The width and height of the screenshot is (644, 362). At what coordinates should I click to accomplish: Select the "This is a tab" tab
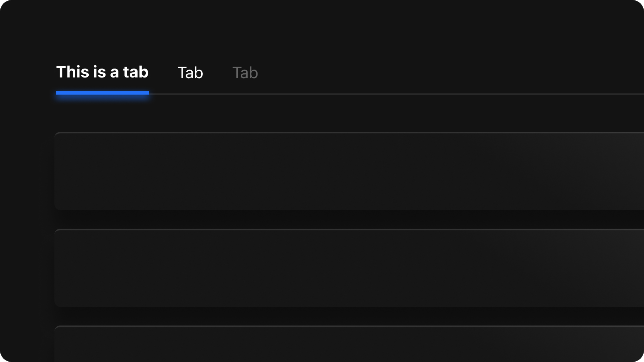pos(102,72)
